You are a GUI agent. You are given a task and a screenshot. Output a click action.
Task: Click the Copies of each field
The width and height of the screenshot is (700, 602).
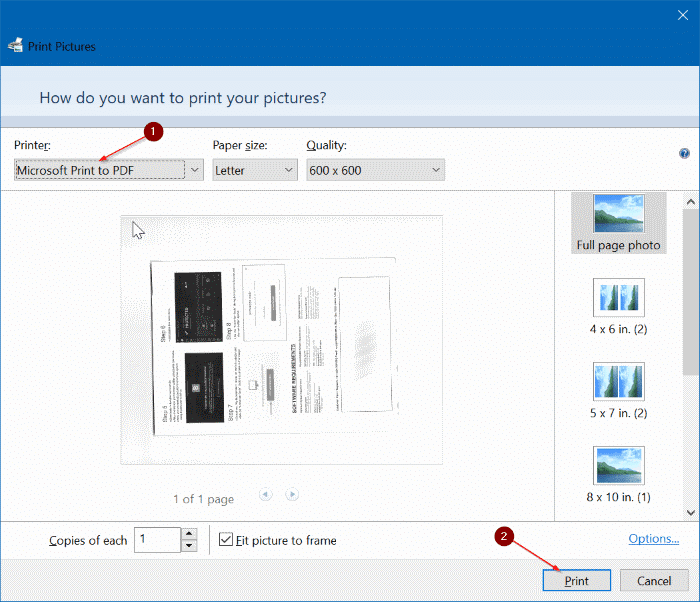tap(157, 539)
